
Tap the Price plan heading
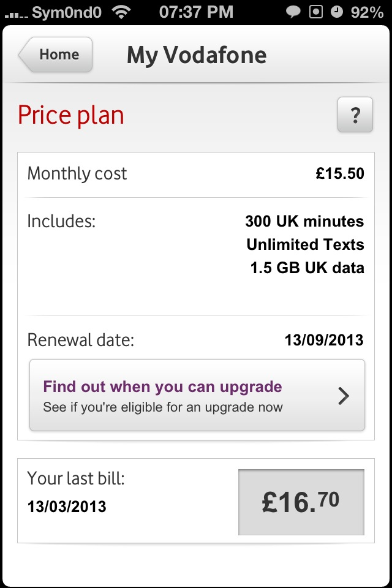(71, 115)
